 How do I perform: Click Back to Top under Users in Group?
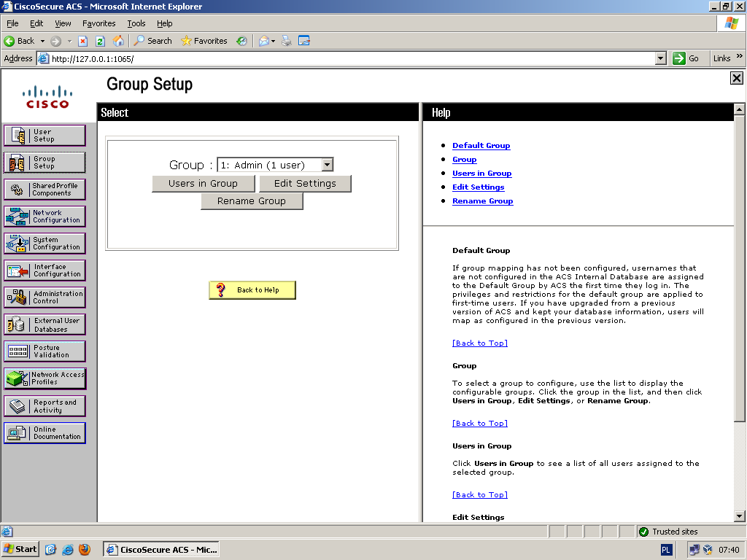tap(480, 495)
